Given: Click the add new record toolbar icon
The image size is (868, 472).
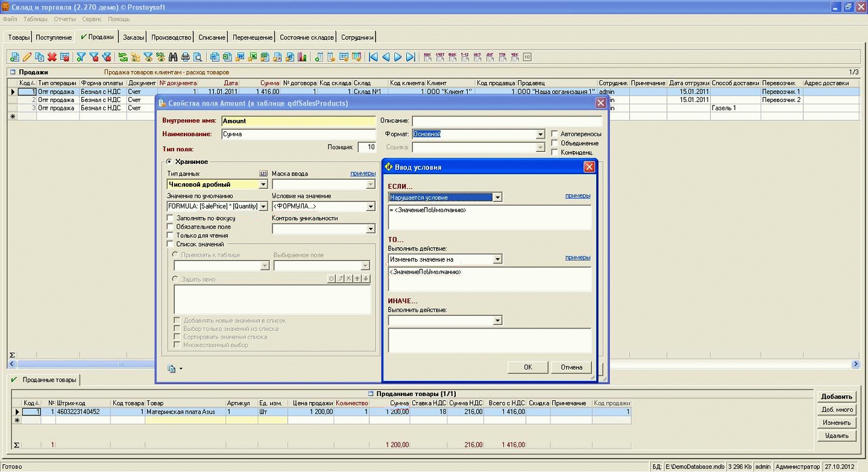Looking at the screenshot, I should click(15, 57).
